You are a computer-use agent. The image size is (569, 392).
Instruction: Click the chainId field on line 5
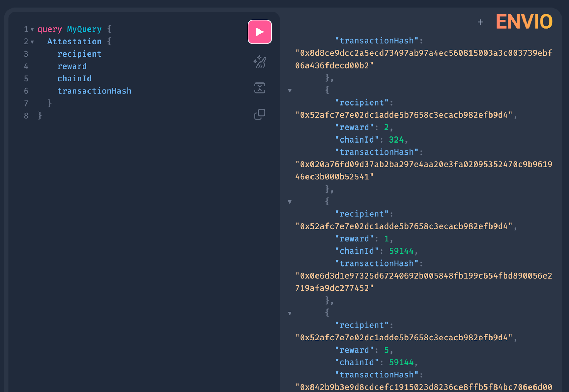[x=74, y=79]
